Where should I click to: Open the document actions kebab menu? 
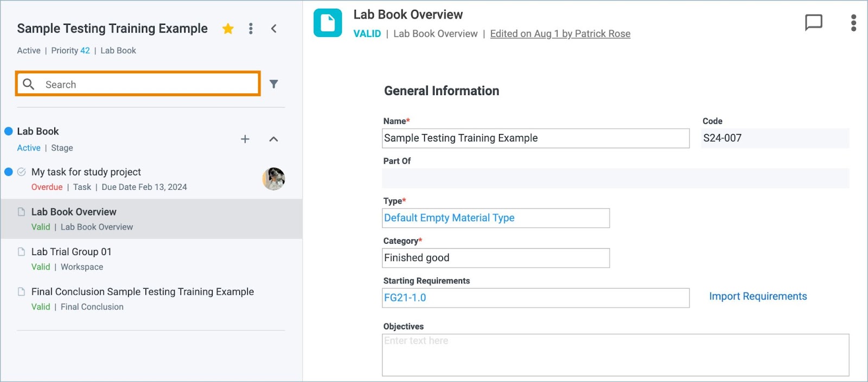click(x=853, y=23)
